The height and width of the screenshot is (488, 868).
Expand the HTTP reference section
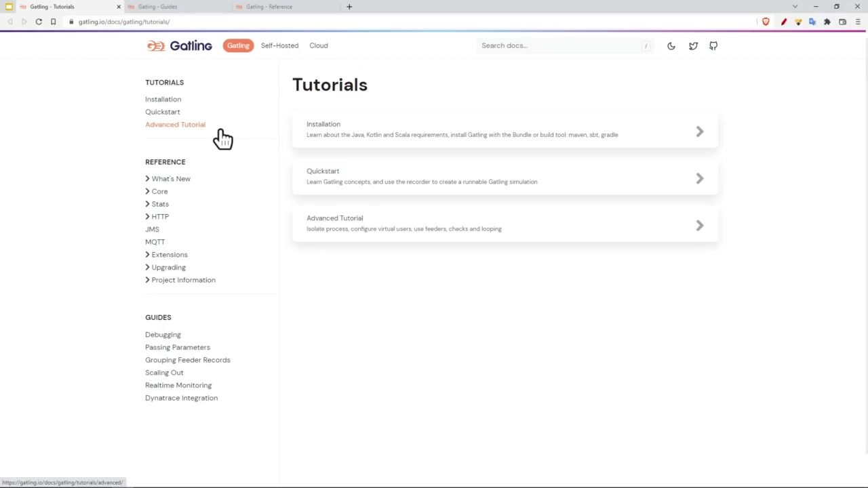(x=160, y=217)
